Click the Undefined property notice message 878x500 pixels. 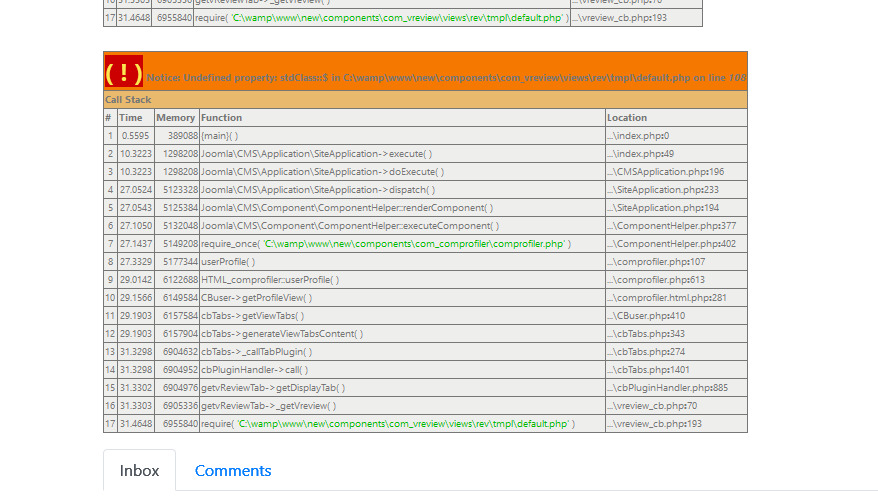pos(445,77)
